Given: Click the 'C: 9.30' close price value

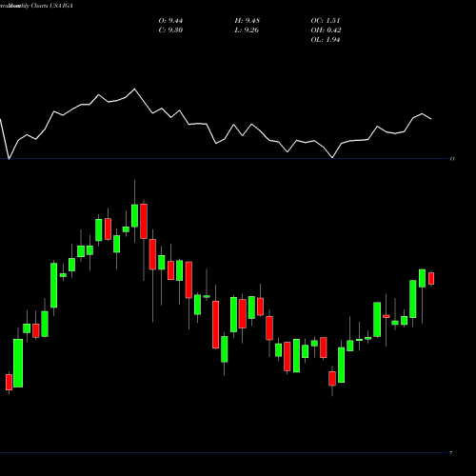Looking at the screenshot, I should tap(170, 30).
